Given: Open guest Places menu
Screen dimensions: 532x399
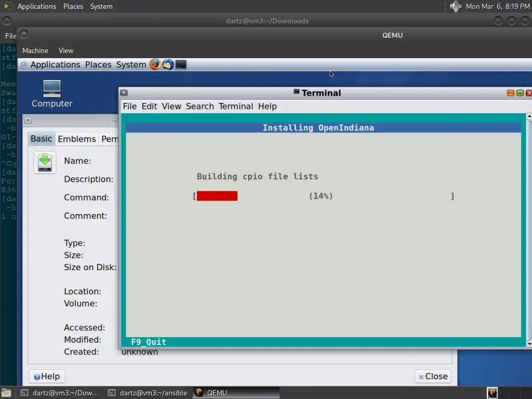Looking at the screenshot, I should [98, 64].
